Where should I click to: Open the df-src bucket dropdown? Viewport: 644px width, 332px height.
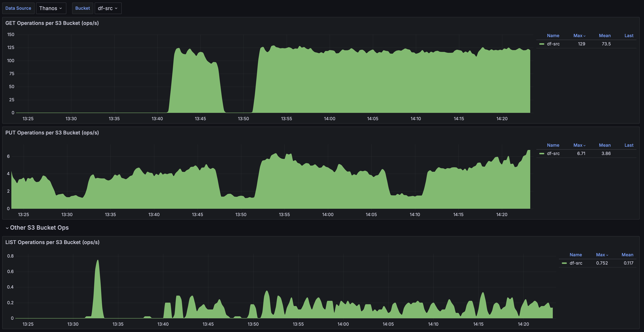tap(108, 8)
